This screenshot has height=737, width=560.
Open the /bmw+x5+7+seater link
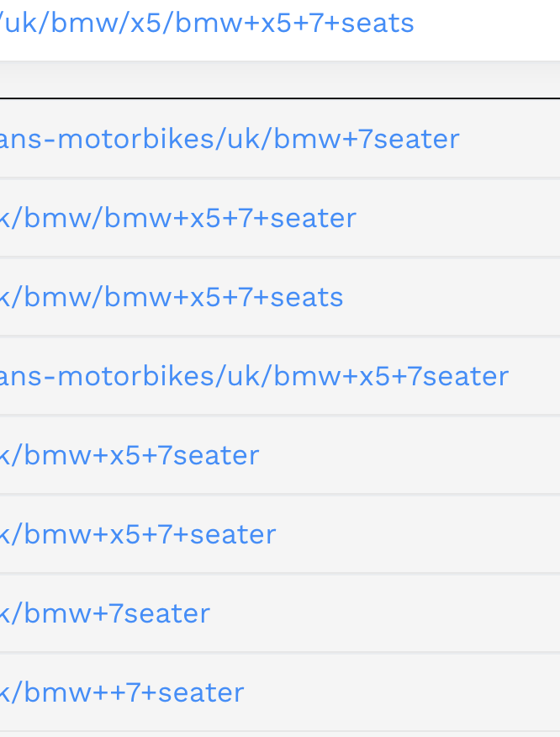pyautogui.click(x=138, y=534)
